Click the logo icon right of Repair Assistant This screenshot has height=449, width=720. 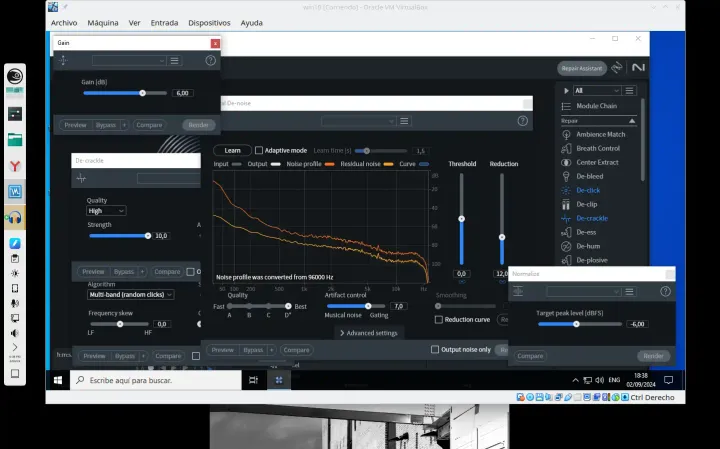tap(638, 67)
